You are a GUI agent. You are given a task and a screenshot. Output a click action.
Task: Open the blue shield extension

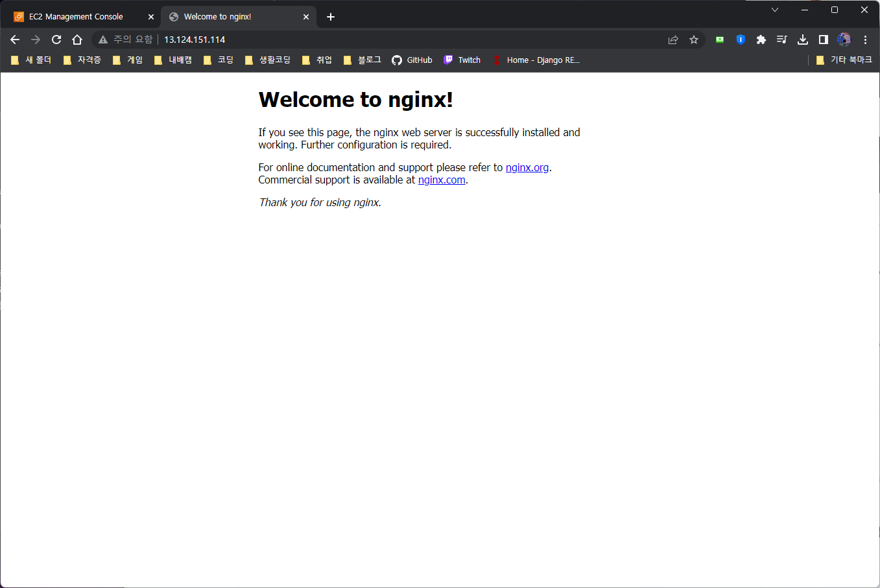point(741,40)
